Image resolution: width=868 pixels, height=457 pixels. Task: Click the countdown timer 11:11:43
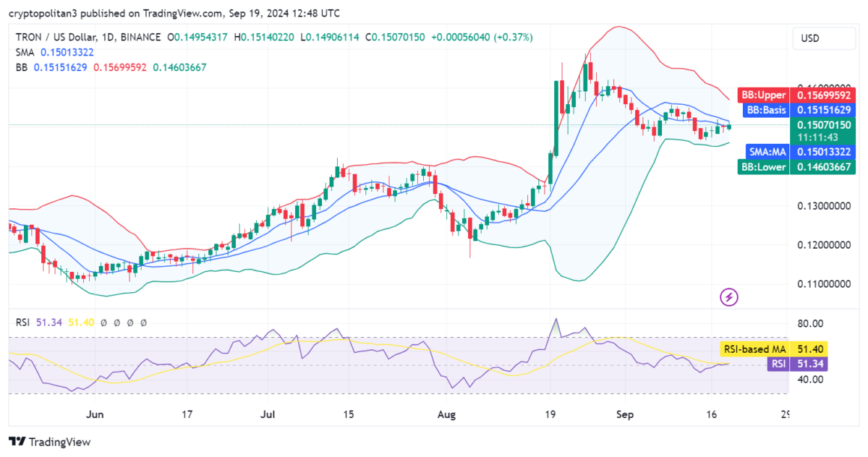[x=817, y=137]
